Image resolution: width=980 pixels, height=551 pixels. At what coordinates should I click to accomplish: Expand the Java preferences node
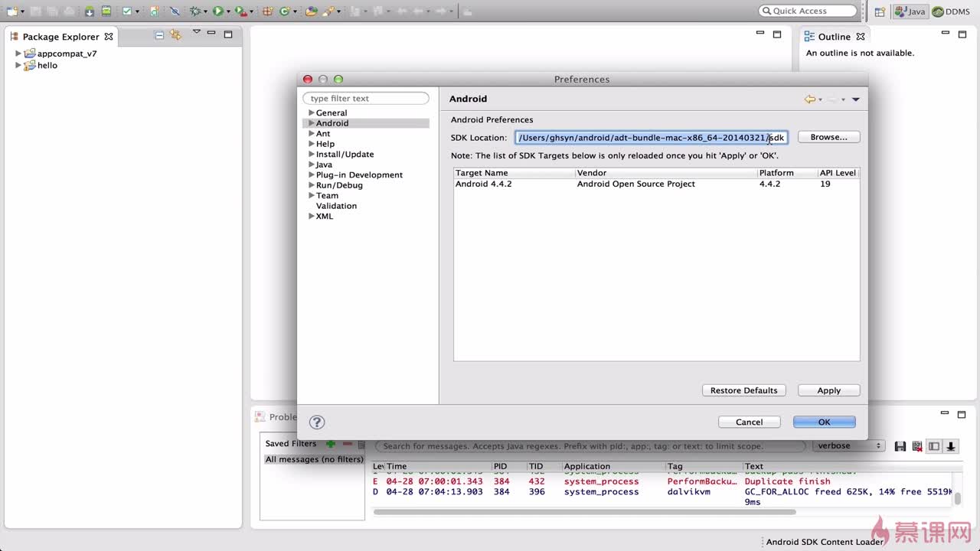point(312,165)
